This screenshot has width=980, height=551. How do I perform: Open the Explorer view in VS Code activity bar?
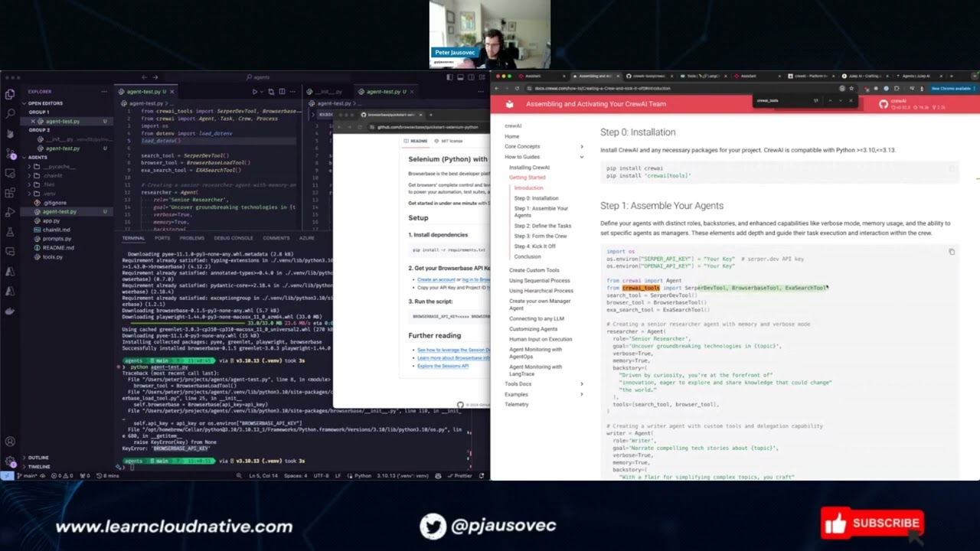point(9,93)
